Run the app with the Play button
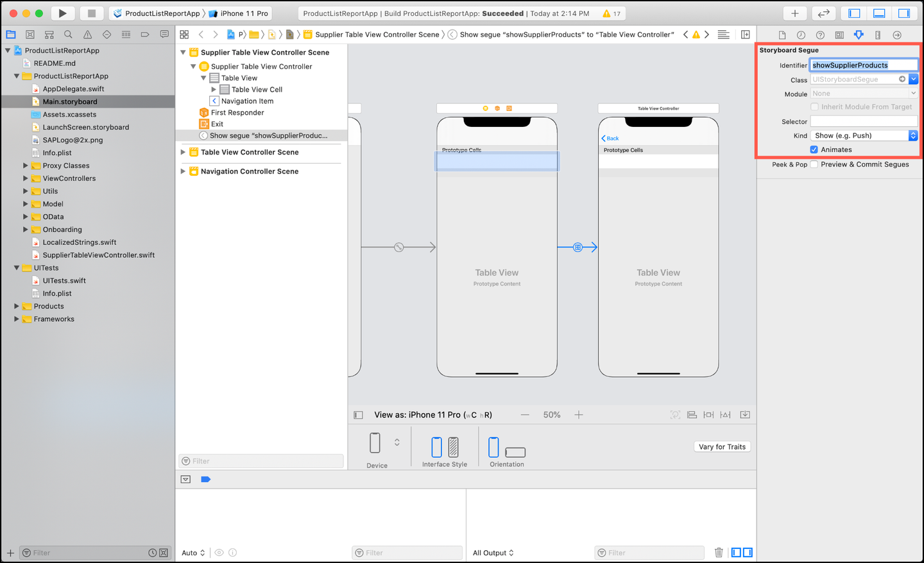924x563 pixels. point(62,13)
